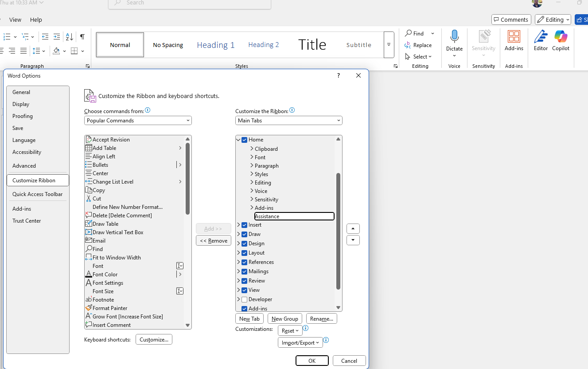
Task: Click the Font Color swatch in commands list
Action: (x=88, y=274)
